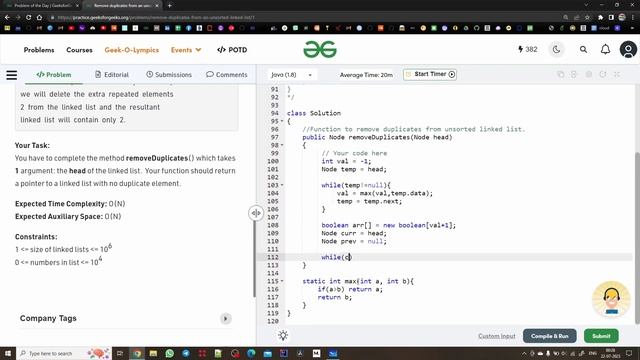Viewport: 640px width, 360px height.
Task: Open the Java (1.8) language dropdown
Action: [291, 75]
